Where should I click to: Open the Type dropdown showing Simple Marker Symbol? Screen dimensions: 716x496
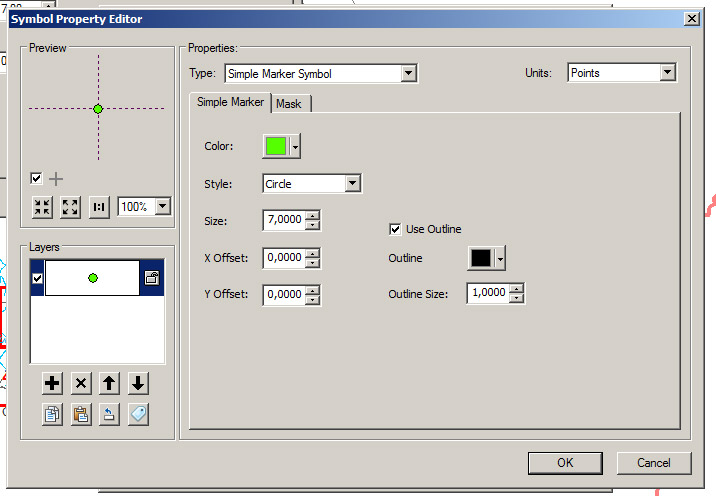click(409, 73)
